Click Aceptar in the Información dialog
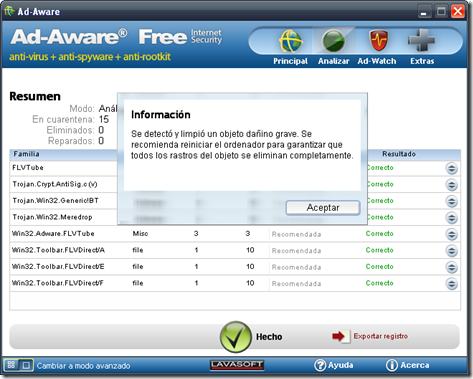 [x=323, y=208]
